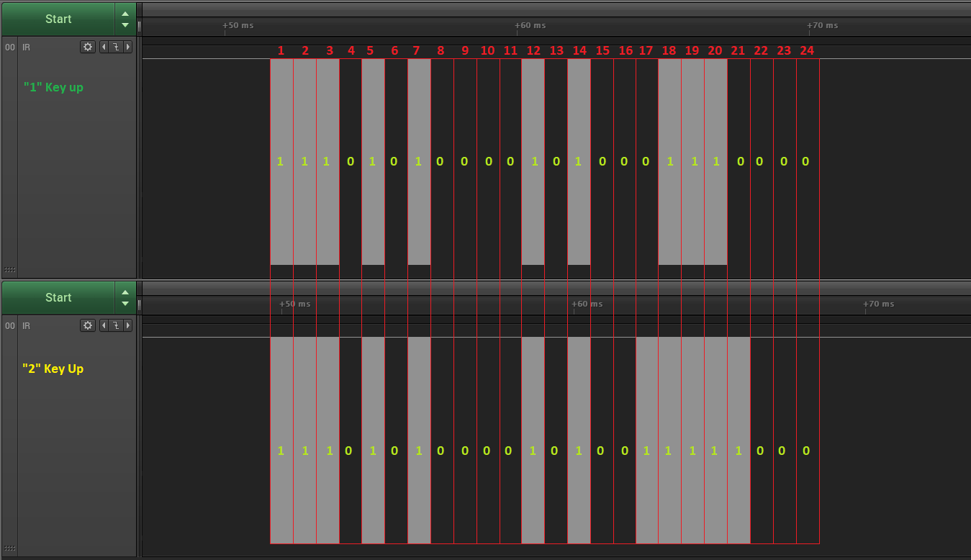Screen dimensions: 971x560
Task: Click the top panel sidebar splitter handle
Action: [140, 26]
